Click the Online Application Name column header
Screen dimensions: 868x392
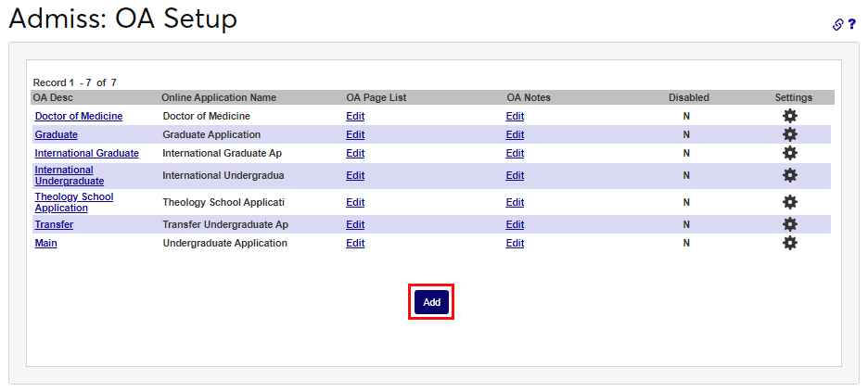[219, 97]
